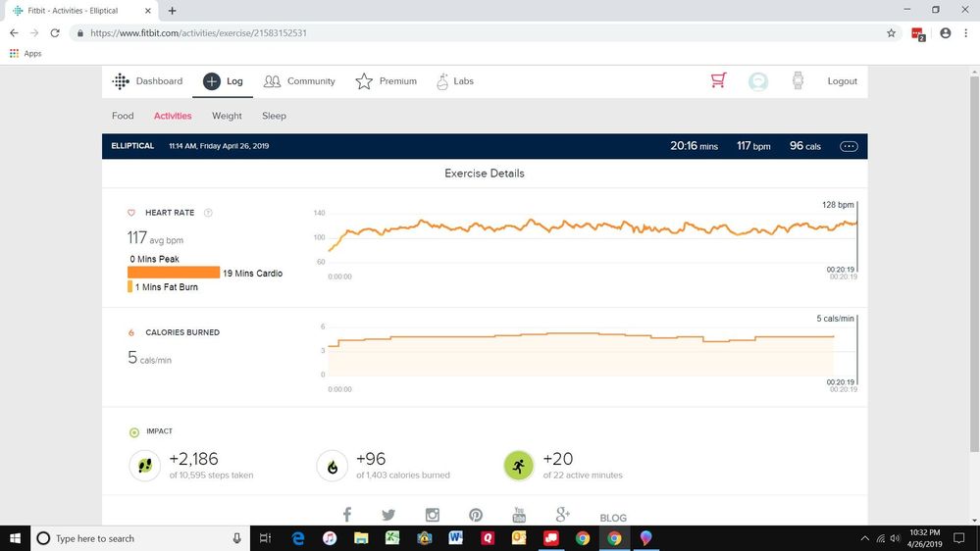This screenshot has width=980, height=551.
Task: Click the plus icon beside Log
Action: coord(212,81)
